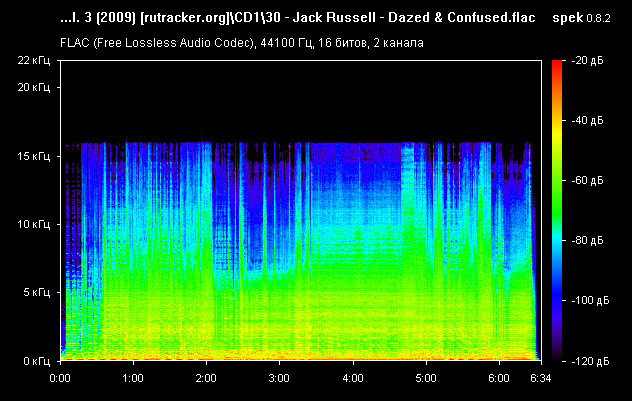Screen dimensions: 632x401
Task: Click the dB color gradient legend bar
Action: [x=557, y=210]
